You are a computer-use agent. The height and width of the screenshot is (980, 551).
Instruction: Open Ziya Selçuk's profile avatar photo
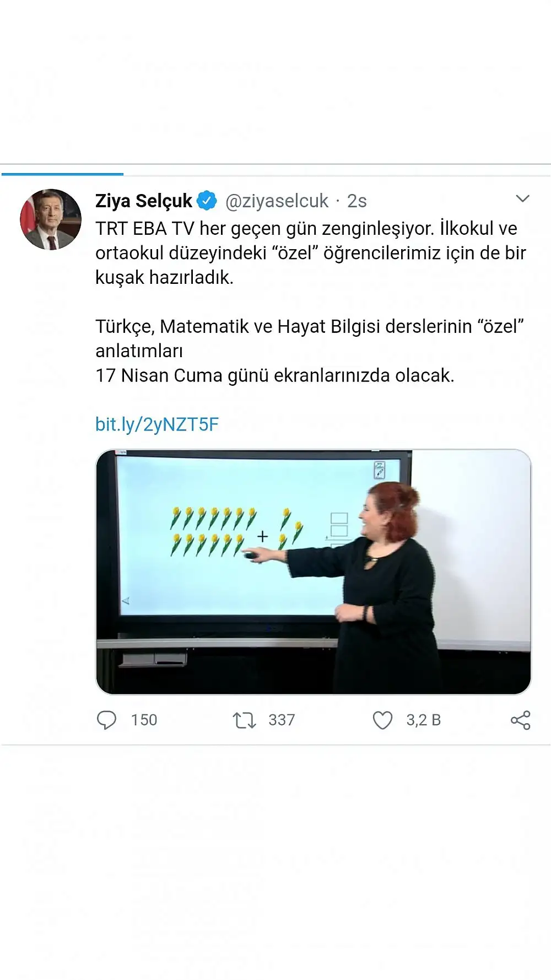[x=51, y=219]
